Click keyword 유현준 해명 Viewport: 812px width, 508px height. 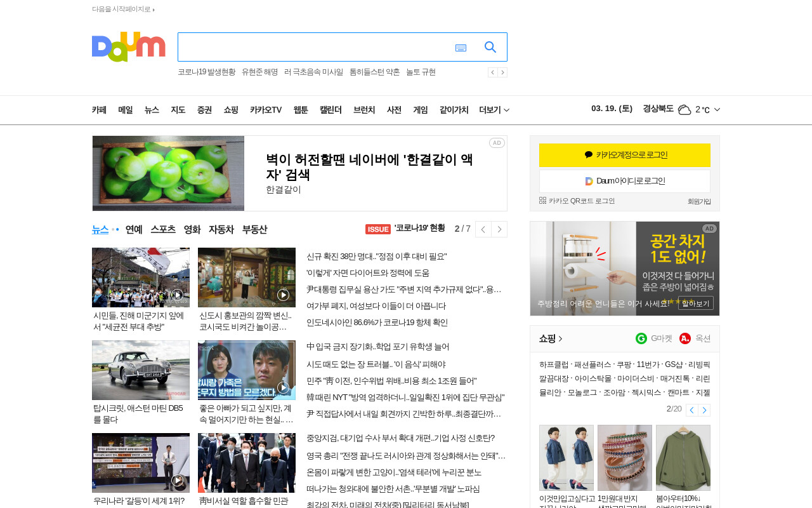coord(259,72)
